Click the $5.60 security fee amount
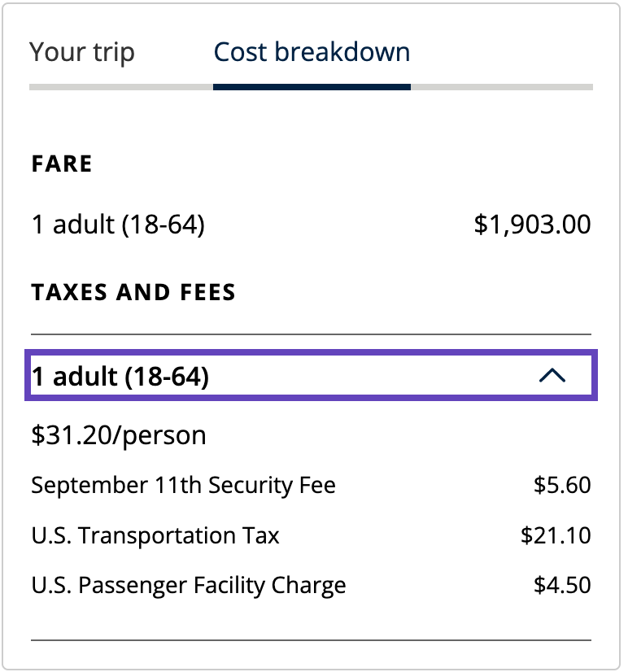This screenshot has height=672, width=628. pos(562,485)
